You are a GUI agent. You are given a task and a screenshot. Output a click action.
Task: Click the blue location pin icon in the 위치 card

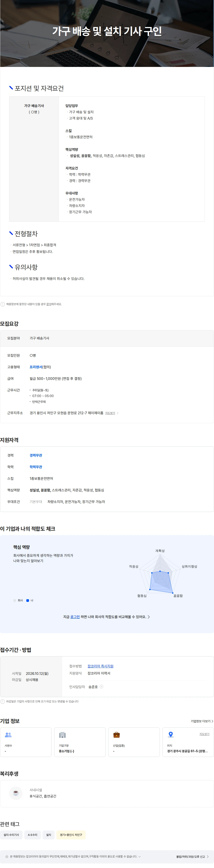click(171, 735)
